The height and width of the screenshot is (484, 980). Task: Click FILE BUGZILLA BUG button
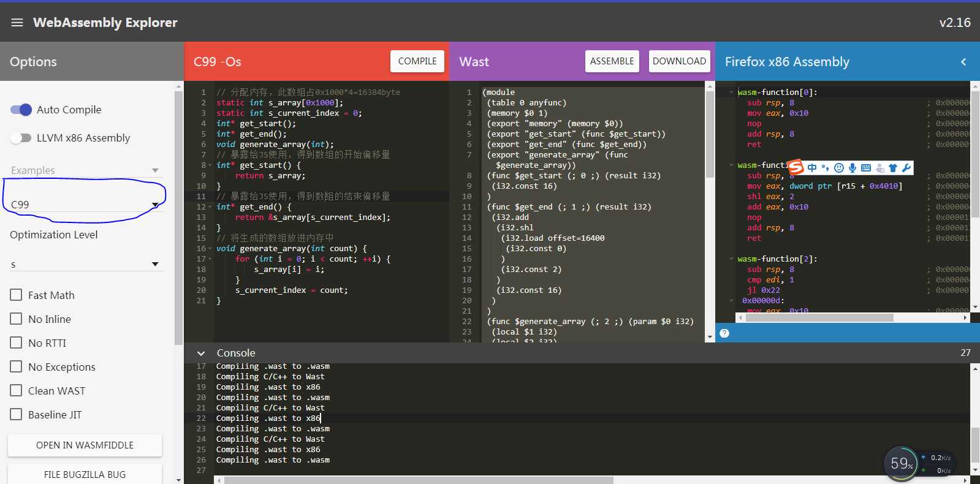[85, 474]
